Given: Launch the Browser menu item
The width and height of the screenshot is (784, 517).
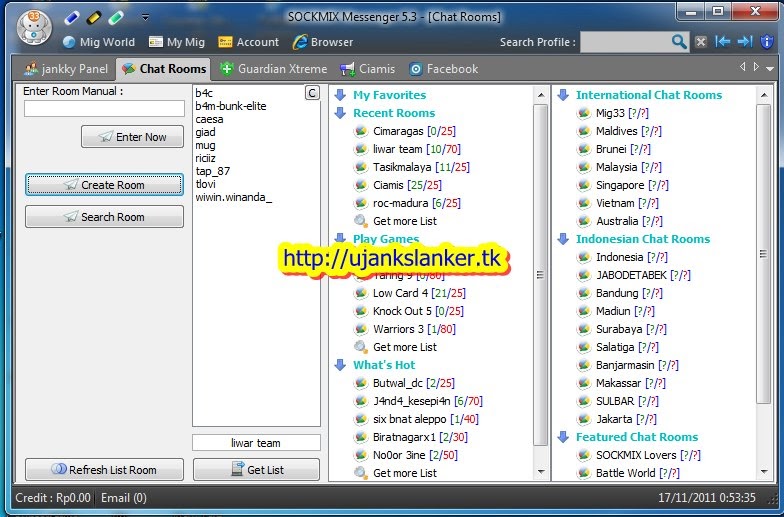Looking at the screenshot, I should point(323,42).
